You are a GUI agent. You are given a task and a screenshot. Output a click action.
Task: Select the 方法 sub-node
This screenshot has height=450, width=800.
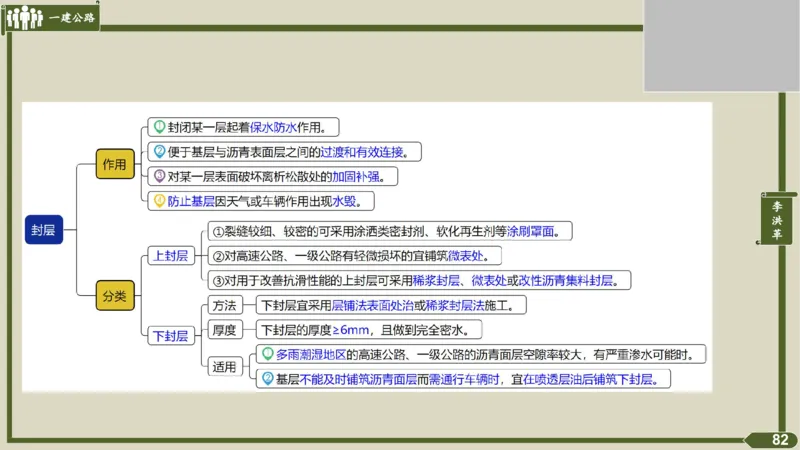pos(224,305)
